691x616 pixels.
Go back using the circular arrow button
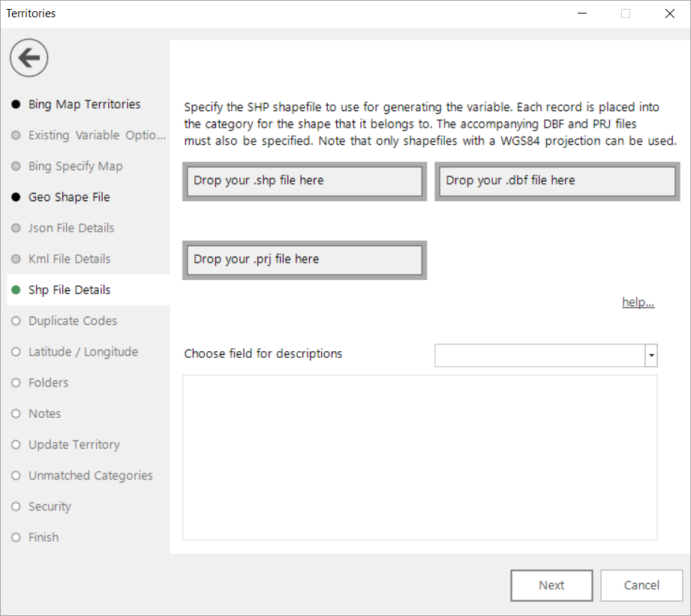(x=29, y=58)
